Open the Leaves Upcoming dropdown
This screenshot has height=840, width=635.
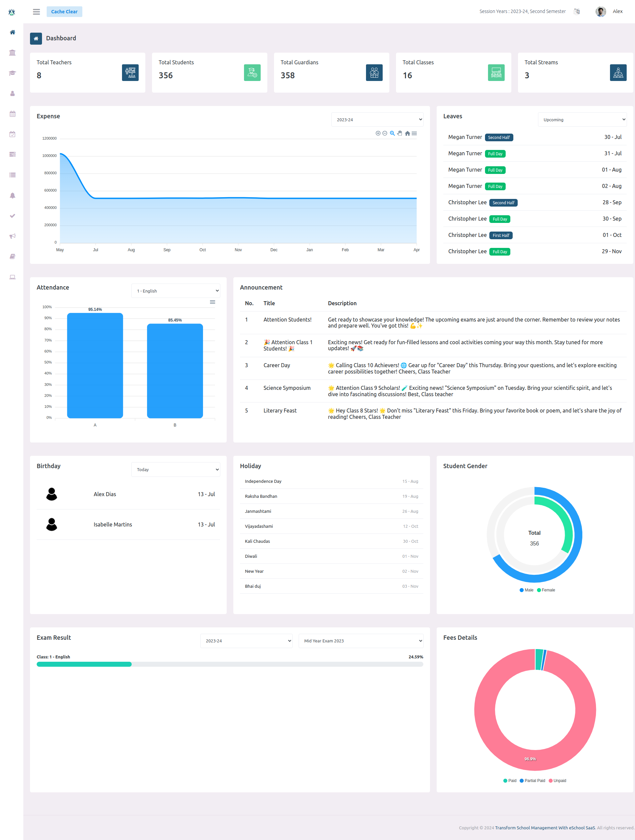pos(582,119)
